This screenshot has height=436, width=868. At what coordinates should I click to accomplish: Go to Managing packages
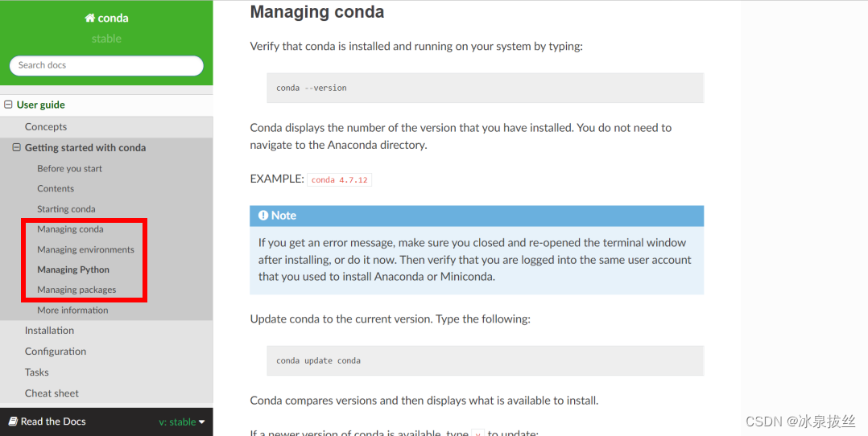click(76, 290)
